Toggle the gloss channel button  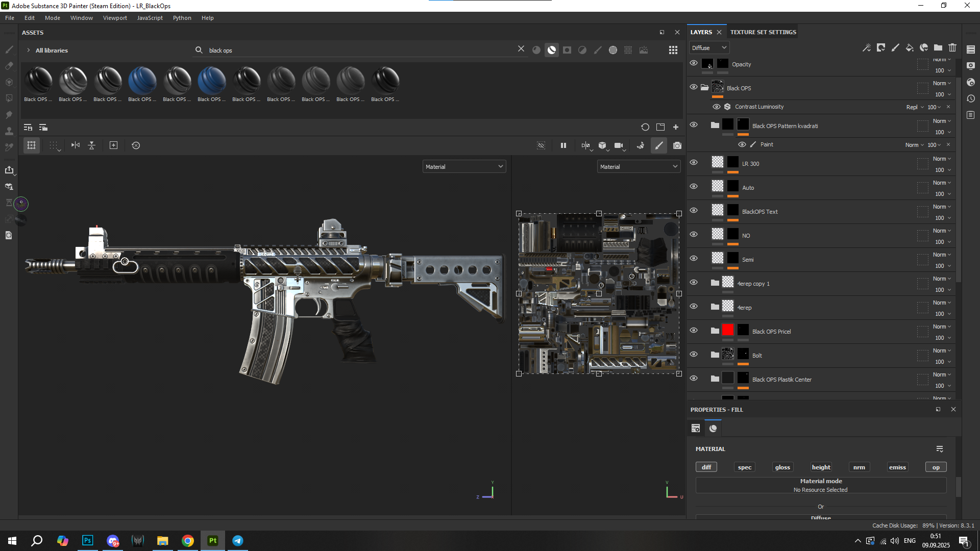pos(782,467)
